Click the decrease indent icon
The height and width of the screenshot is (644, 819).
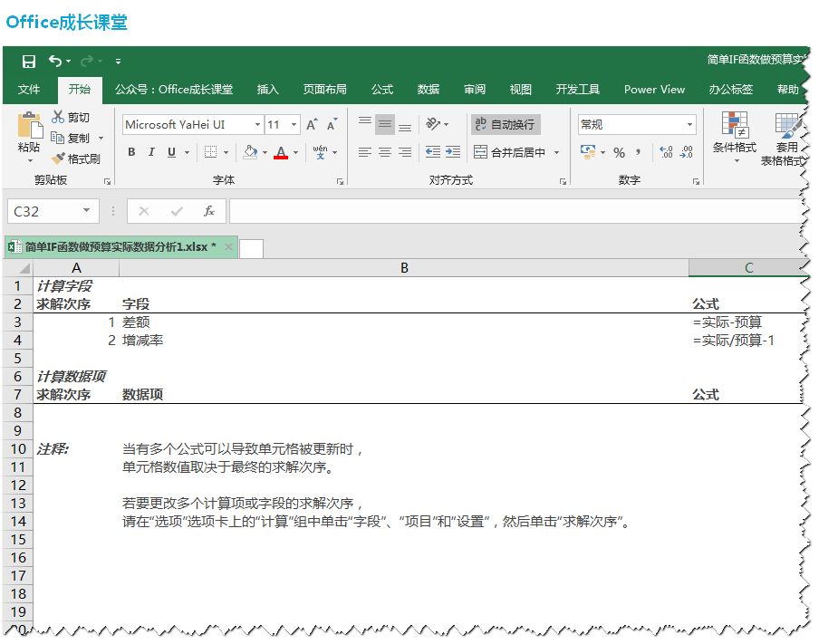(x=433, y=152)
